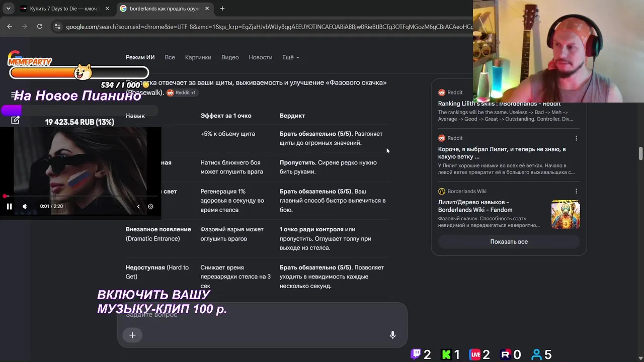Screen dimensions: 644x362
Task: Select the Снижает время перезарядки стелса cell
Action: click(235, 277)
